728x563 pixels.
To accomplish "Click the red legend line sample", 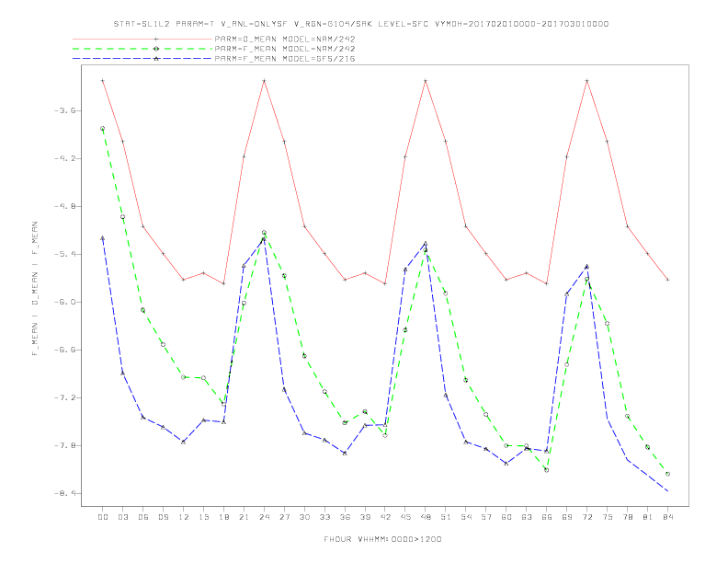I will tap(142, 39).
